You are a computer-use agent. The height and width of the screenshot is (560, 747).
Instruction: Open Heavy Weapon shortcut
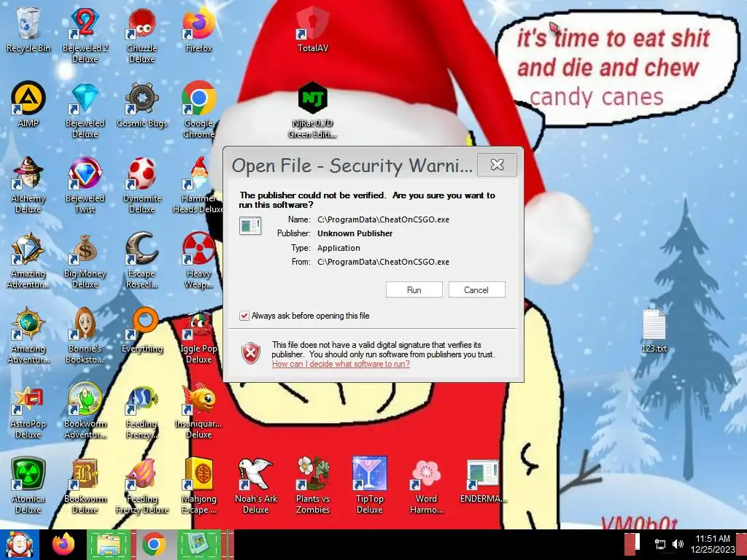198,260
